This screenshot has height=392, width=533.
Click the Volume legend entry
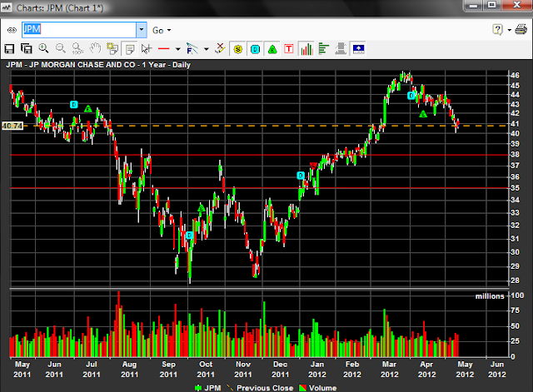click(x=318, y=388)
